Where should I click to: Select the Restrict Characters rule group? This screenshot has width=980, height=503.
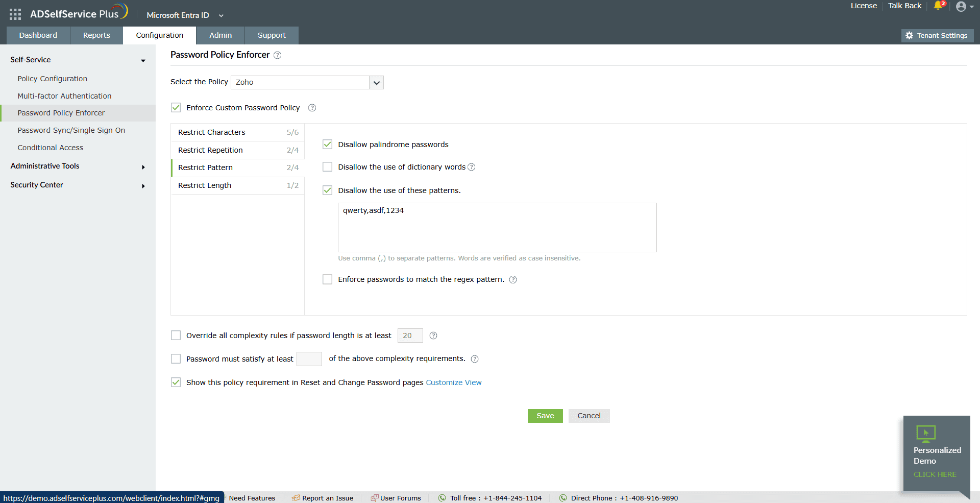pos(238,132)
